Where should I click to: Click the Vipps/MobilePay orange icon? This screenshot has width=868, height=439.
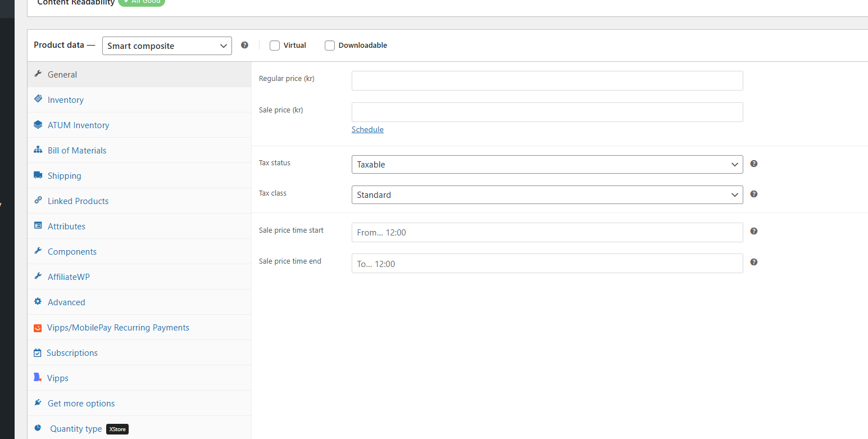[x=38, y=328]
